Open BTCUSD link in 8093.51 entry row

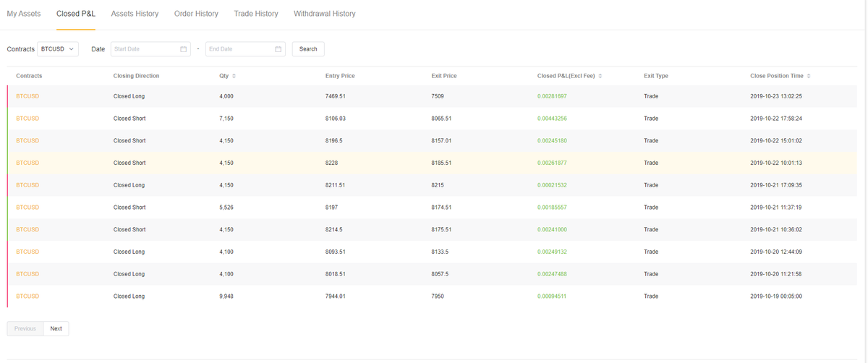pyautogui.click(x=27, y=252)
